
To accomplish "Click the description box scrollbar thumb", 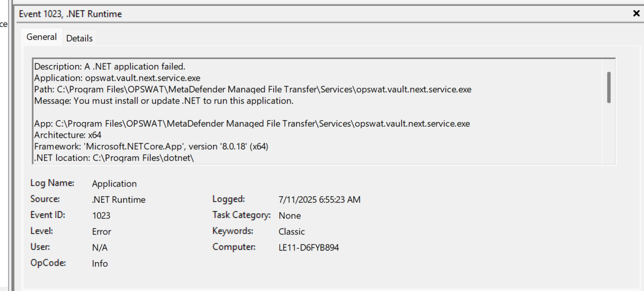I will pyautogui.click(x=608, y=87).
